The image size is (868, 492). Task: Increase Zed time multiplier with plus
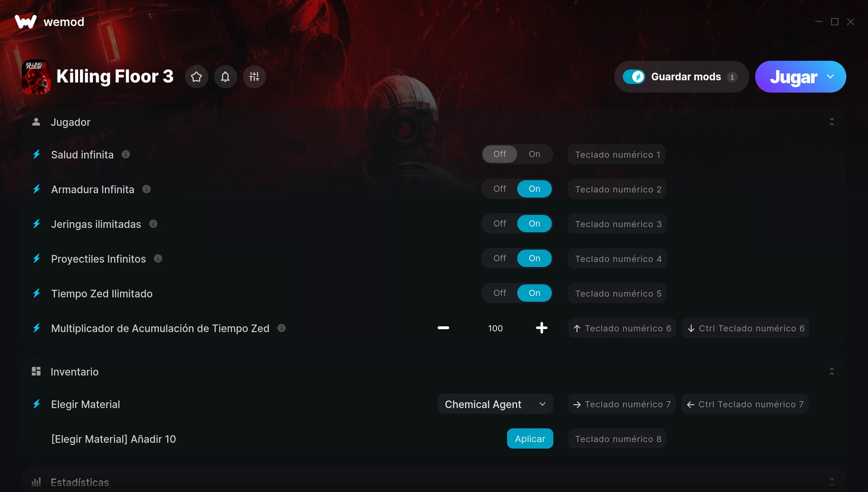[541, 328]
